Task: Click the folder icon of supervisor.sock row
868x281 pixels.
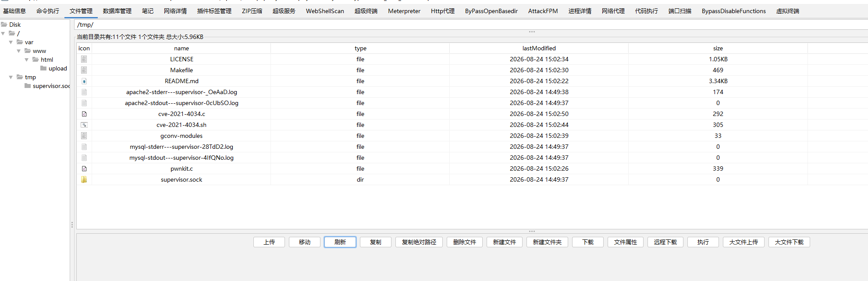Action: 84,179
